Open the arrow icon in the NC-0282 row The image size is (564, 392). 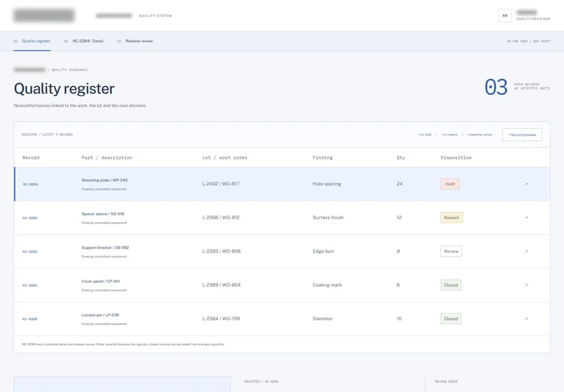(526, 252)
